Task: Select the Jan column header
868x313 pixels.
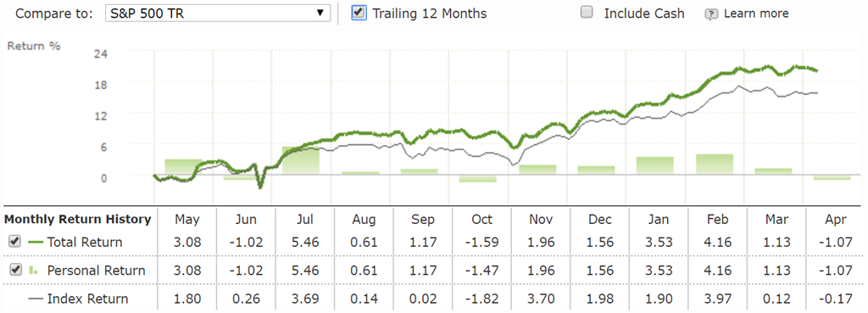Action: (659, 220)
